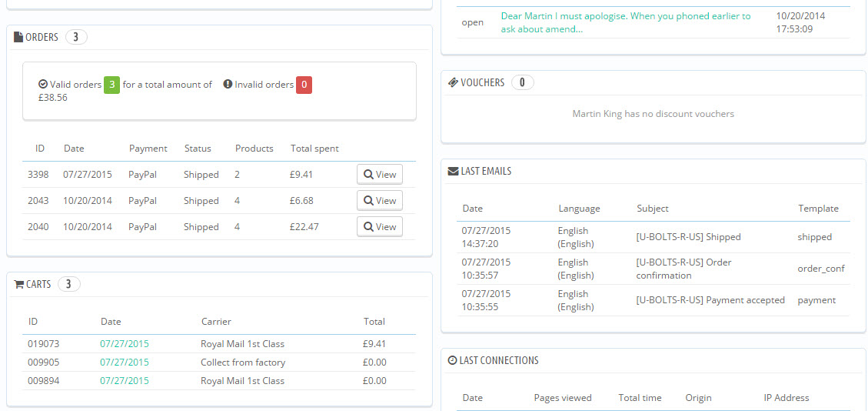Open cart 009905 date link
The height and width of the screenshot is (411, 868).
(x=125, y=363)
